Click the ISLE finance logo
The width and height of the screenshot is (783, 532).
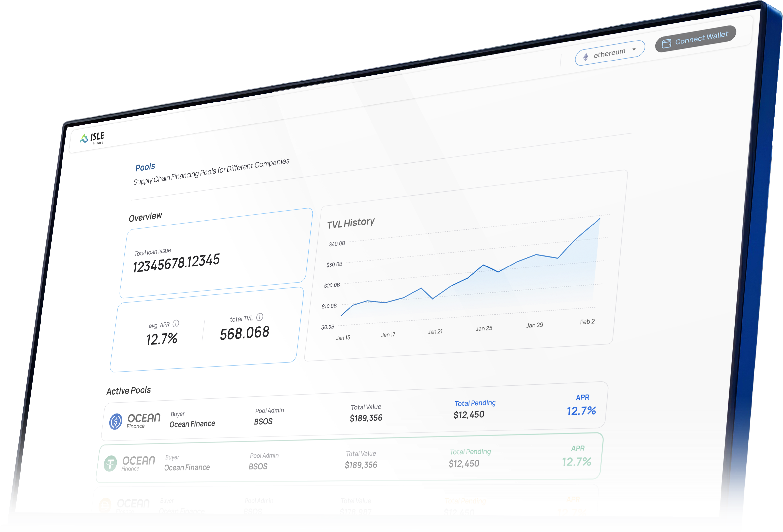(x=92, y=138)
